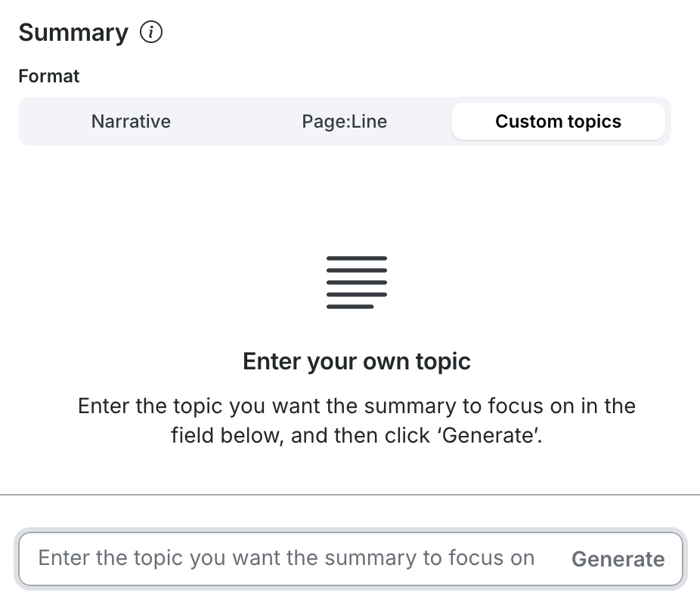Click the Format label above the selector

[x=48, y=76]
